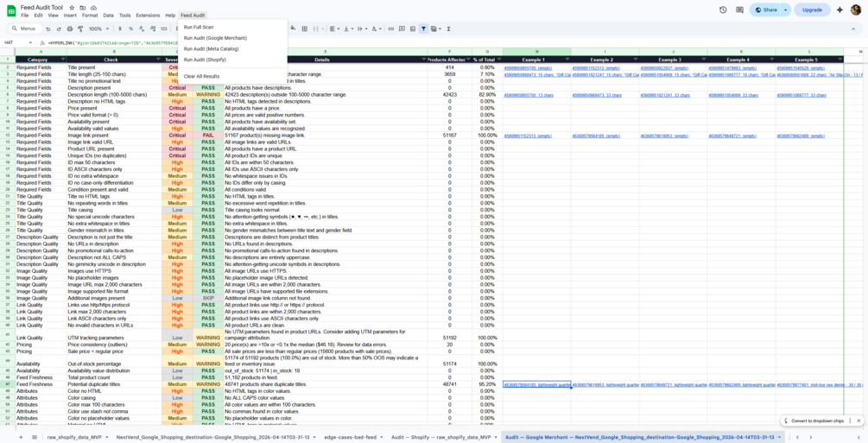
Task: Expand the Name box dropdown arrow
Action: [30, 42]
